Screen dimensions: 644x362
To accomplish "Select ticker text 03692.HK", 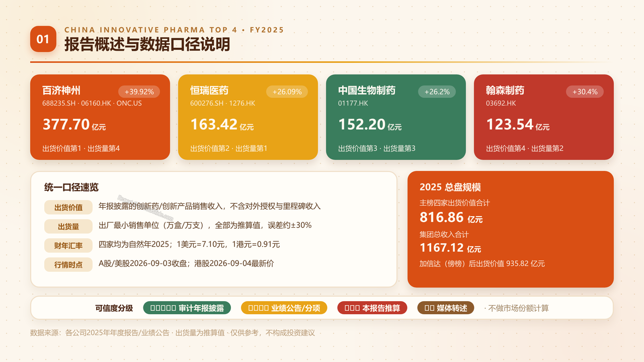I will tap(501, 103).
